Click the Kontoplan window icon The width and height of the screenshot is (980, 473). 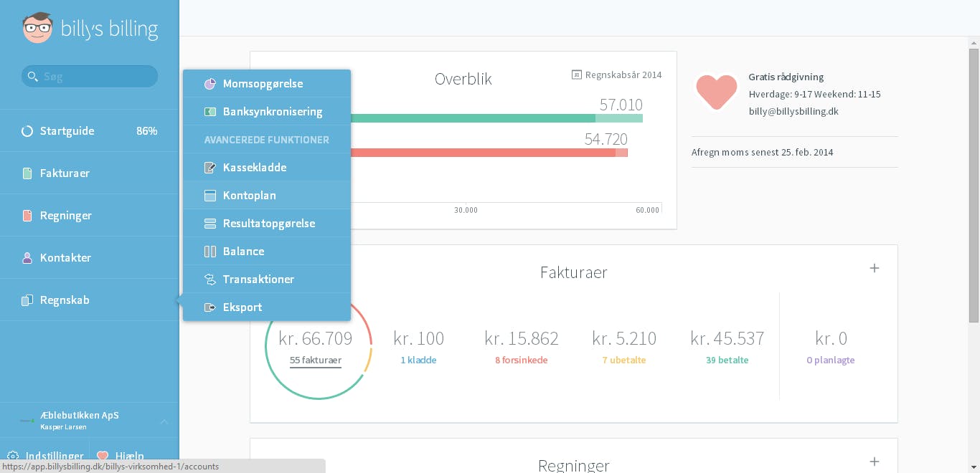210,196
